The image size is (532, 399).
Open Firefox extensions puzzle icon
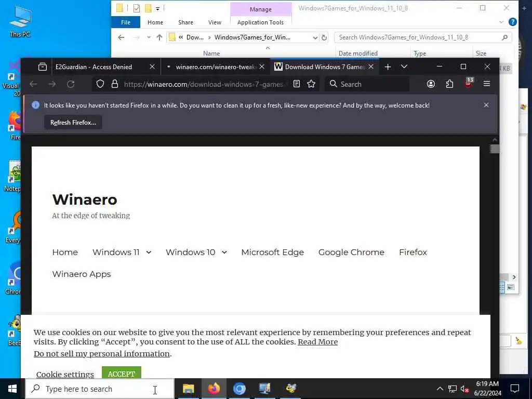[x=449, y=84]
